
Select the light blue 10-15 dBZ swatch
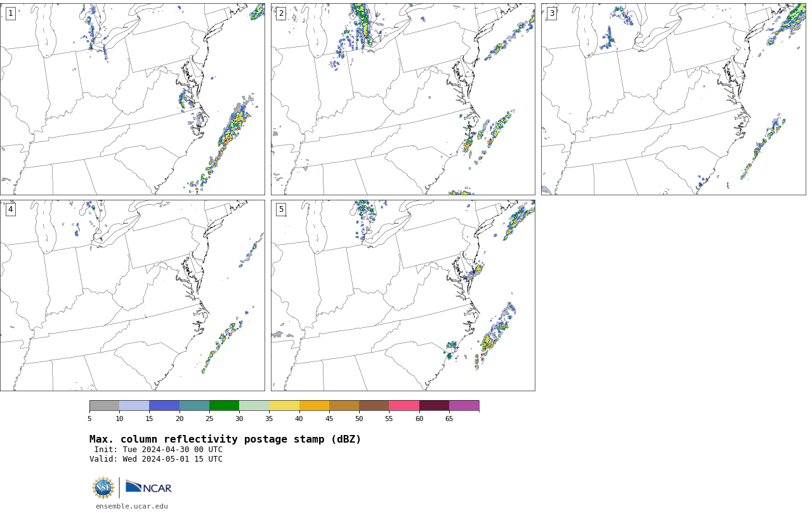[134, 405]
